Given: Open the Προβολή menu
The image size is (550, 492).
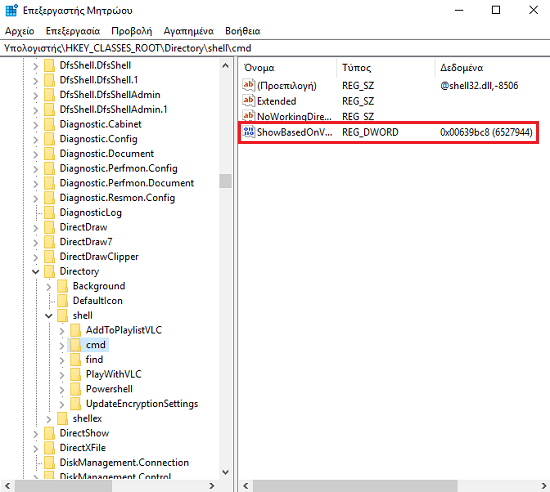Looking at the screenshot, I should point(132,31).
